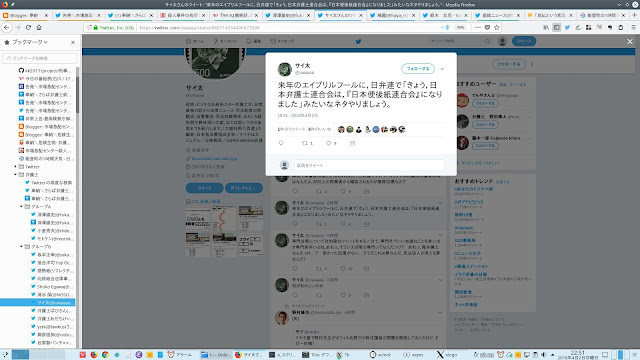Collapse the グループB bookmark folder
Viewport: 640px width, 360px height.
point(22,247)
